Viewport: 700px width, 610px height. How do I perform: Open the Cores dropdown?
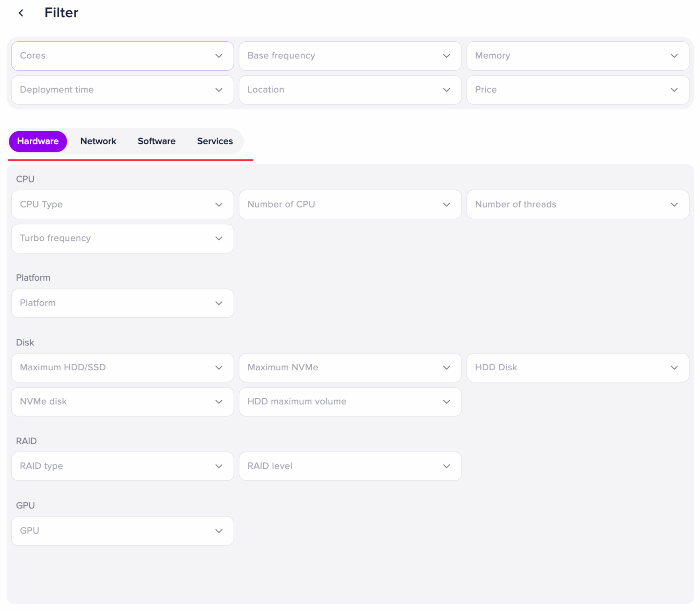pos(122,56)
